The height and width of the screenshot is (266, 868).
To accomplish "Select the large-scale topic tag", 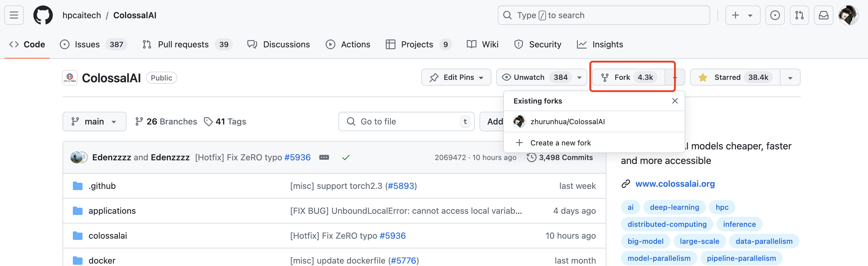I will (x=700, y=241).
